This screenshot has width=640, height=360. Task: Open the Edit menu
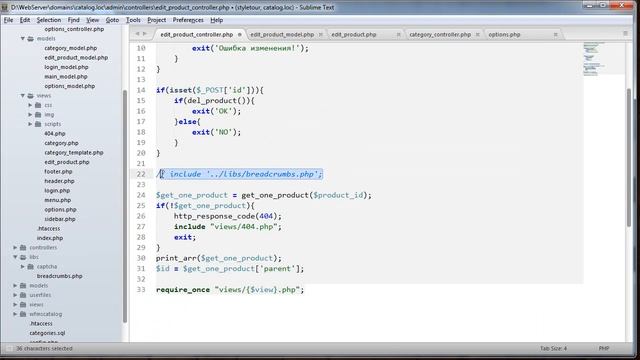25,20
